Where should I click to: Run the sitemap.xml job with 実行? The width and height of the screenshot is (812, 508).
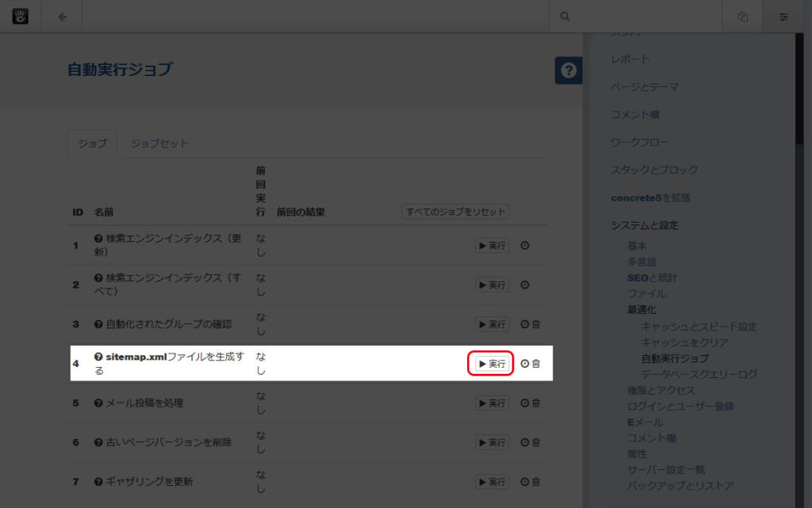point(492,364)
